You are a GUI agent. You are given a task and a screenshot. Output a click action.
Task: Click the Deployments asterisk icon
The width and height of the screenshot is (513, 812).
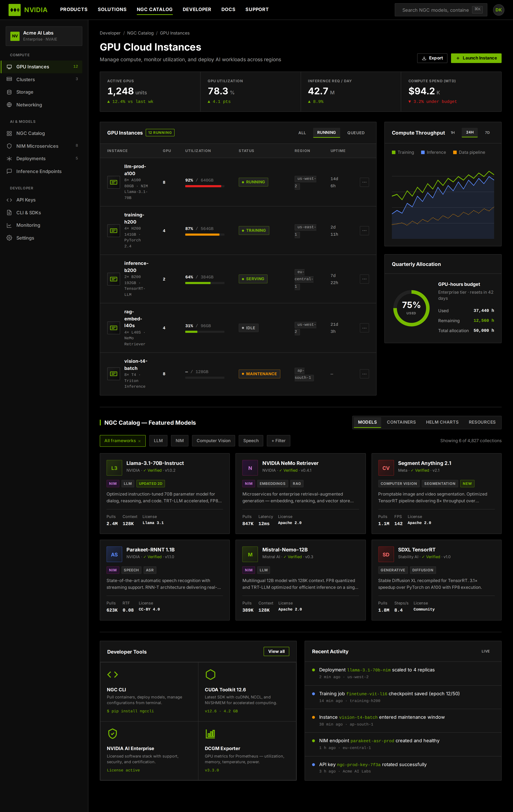pos(9,158)
